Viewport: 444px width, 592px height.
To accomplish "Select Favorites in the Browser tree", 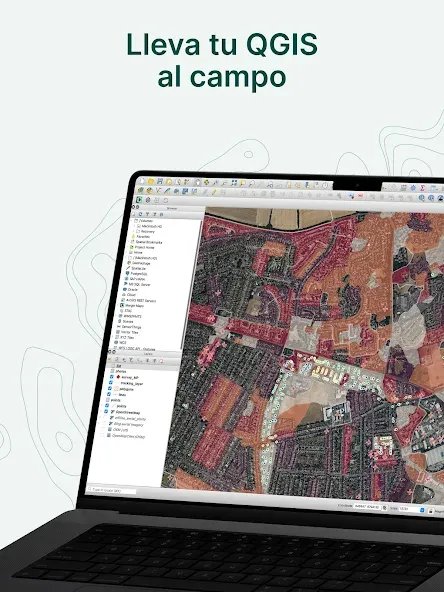I will 143,236.
